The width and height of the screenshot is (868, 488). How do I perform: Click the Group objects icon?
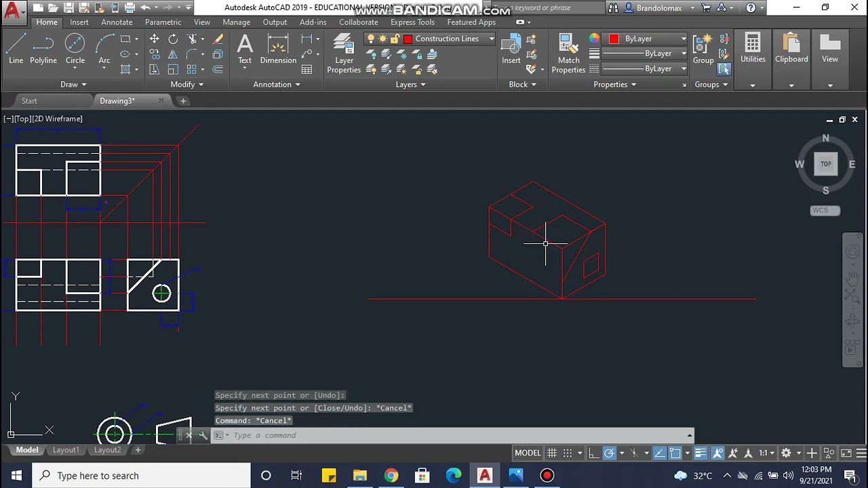tap(703, 49)
